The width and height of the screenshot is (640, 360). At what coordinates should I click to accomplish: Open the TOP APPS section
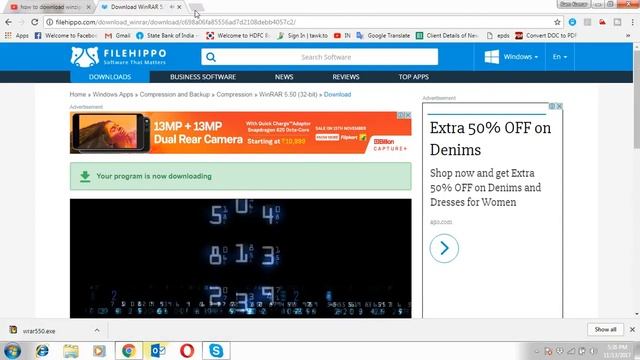(x=413, y=77)
